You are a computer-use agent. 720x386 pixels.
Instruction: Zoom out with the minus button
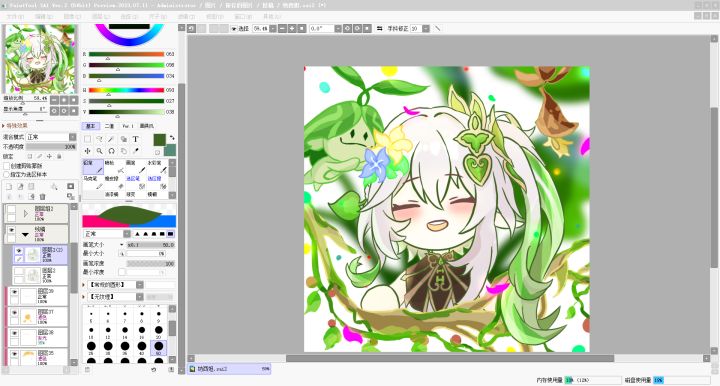tap(282, 28)
